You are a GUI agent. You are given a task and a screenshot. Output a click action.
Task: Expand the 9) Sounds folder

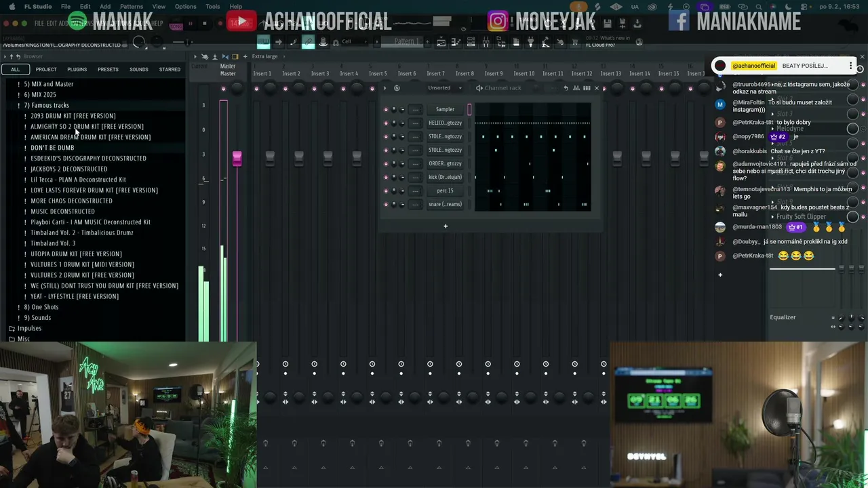pos(37,317)
